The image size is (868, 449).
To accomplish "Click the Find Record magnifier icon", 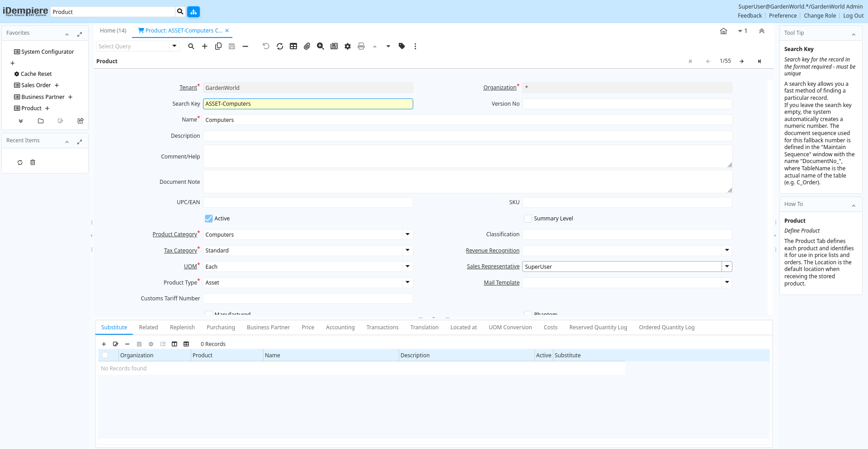I will [x=191, y=46].
